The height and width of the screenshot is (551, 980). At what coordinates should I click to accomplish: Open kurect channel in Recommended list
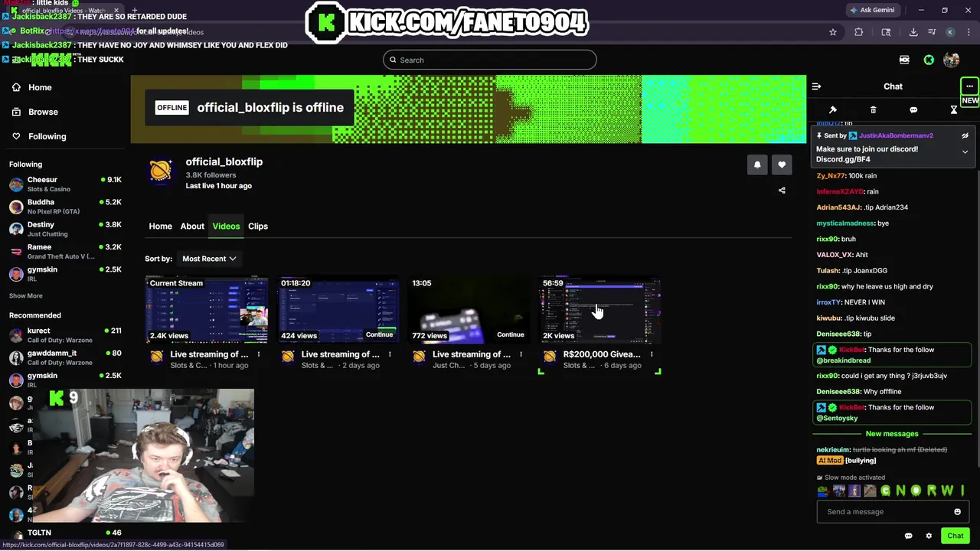click(x=64, y=335)
